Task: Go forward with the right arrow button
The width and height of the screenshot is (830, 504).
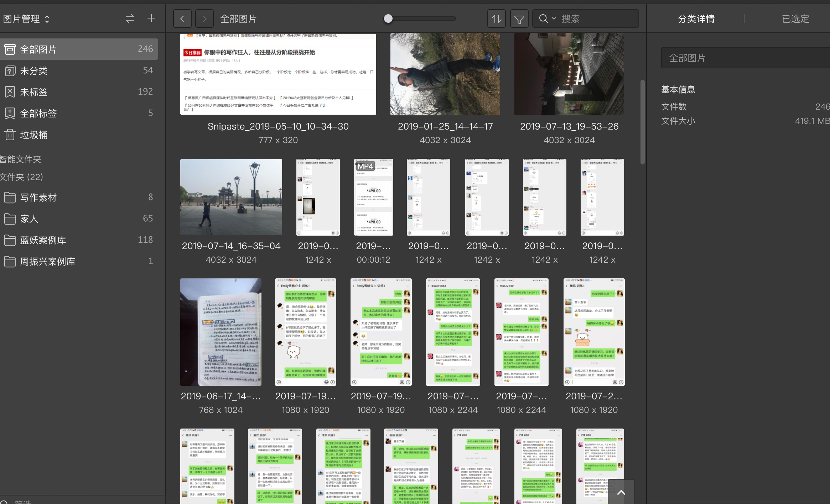Action: (x=204, y=19)
